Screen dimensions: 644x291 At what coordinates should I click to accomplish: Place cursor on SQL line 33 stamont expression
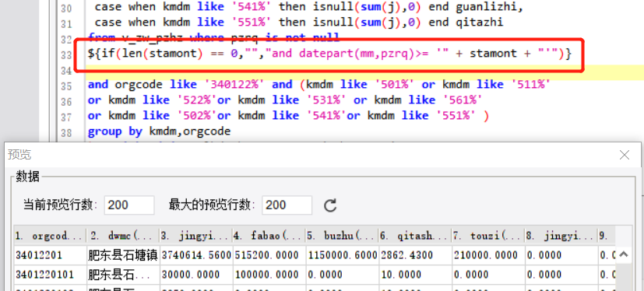329,54
